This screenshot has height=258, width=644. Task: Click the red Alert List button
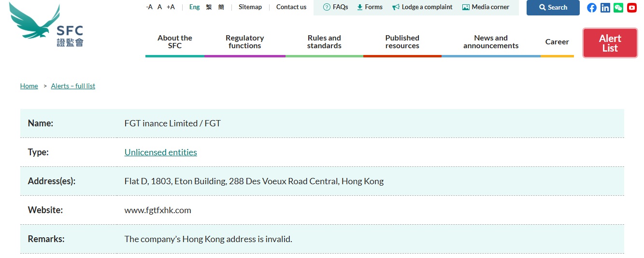(x=610, y=43)
